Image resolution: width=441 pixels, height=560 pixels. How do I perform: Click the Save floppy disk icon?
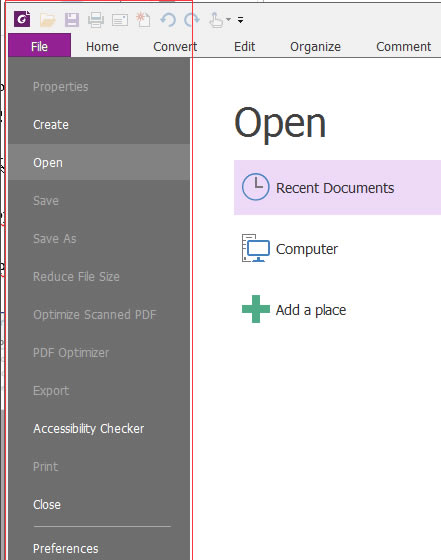[x=72, y=20]
